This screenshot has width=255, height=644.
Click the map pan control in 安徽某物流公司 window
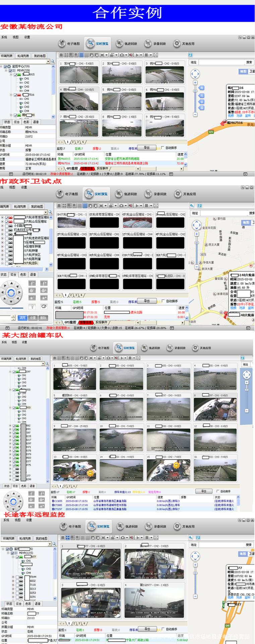195,74
